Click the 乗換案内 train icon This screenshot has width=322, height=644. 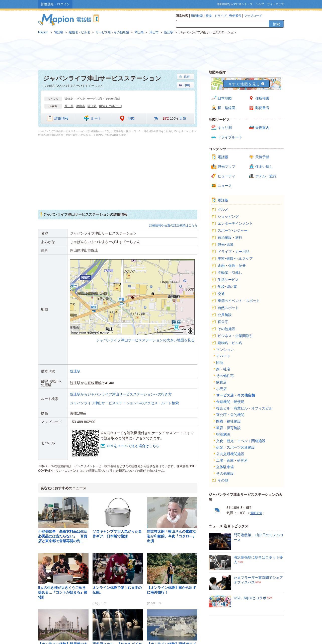251,128
